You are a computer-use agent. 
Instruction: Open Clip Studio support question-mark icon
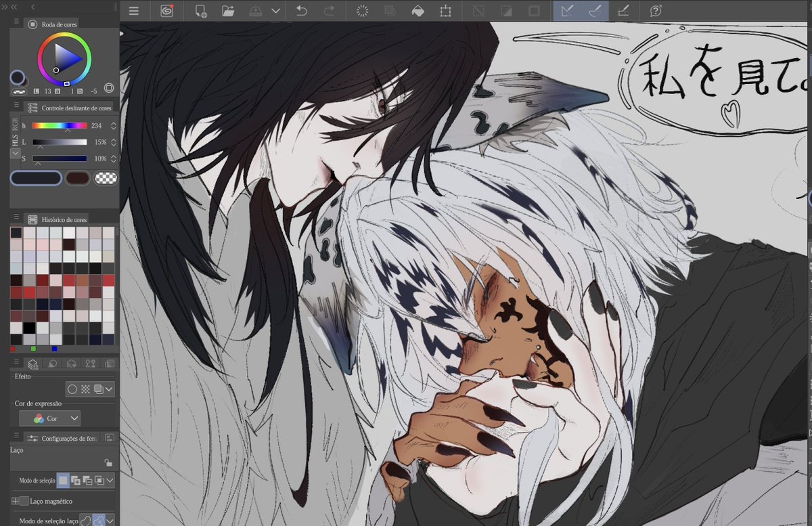[656, 11]
